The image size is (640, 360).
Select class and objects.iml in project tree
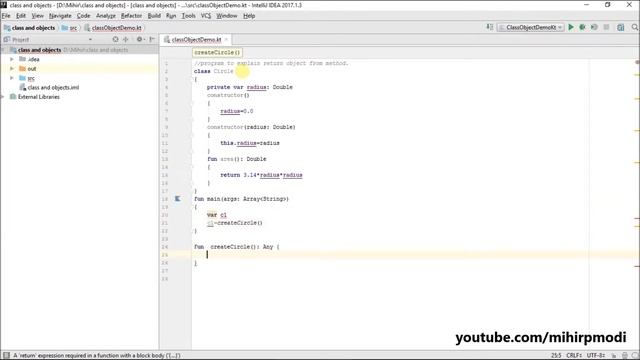tap(53, 87)
